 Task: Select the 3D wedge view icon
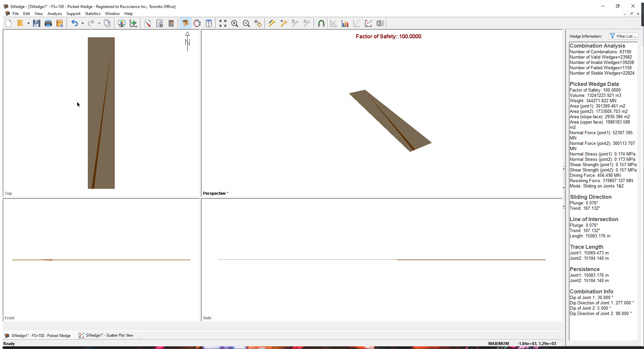[x=185, y=23]
